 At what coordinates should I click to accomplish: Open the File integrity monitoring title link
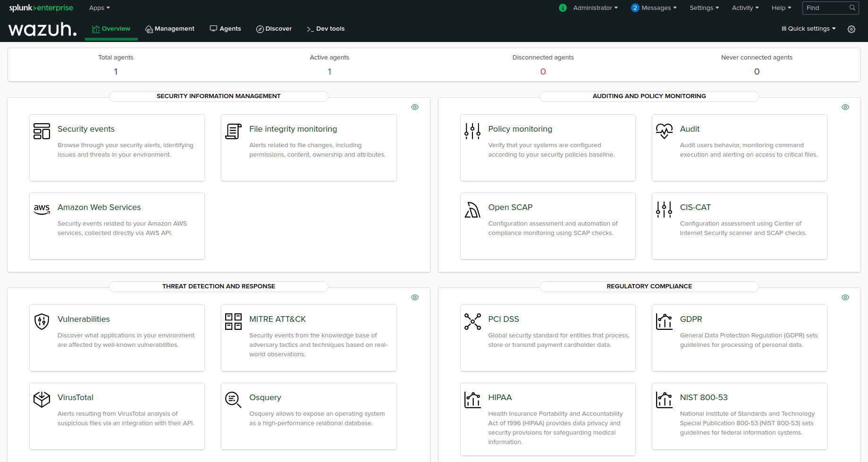pyautogui.click(x=293, y=129)
